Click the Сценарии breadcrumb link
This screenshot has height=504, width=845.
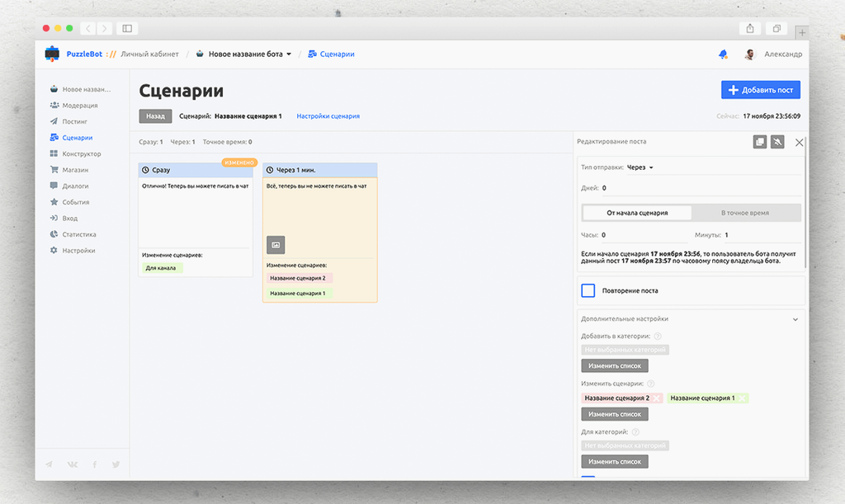pyautogui.click(x=332, y=54)
